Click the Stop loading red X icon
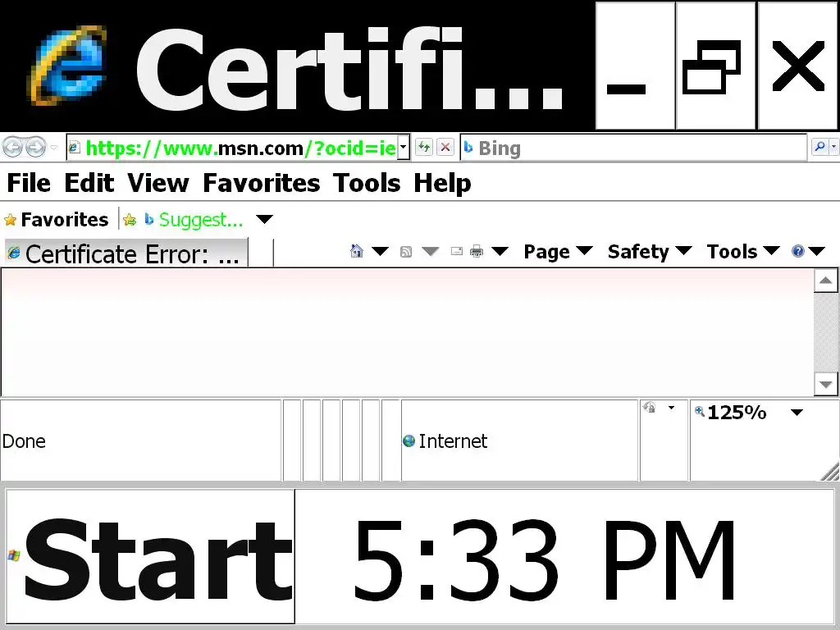The width and height of the screenshot is (840, 630). [445, 147]
